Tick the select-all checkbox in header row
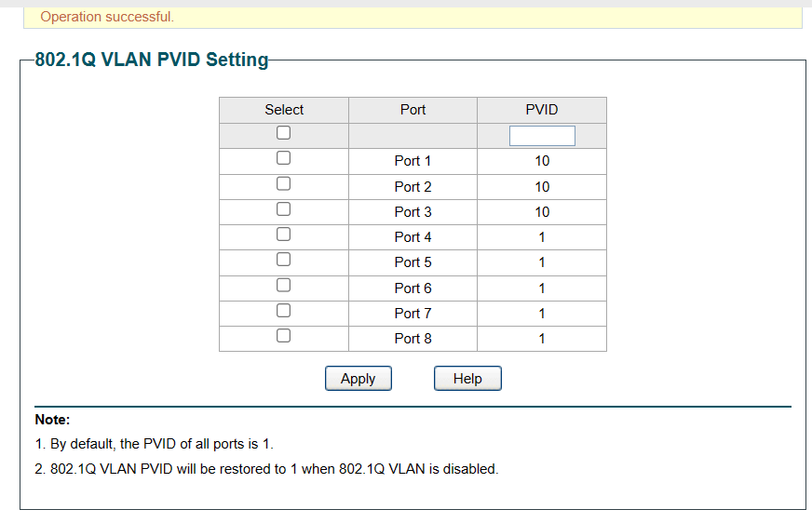The image size is (812, 523). (x=284, y=133)
